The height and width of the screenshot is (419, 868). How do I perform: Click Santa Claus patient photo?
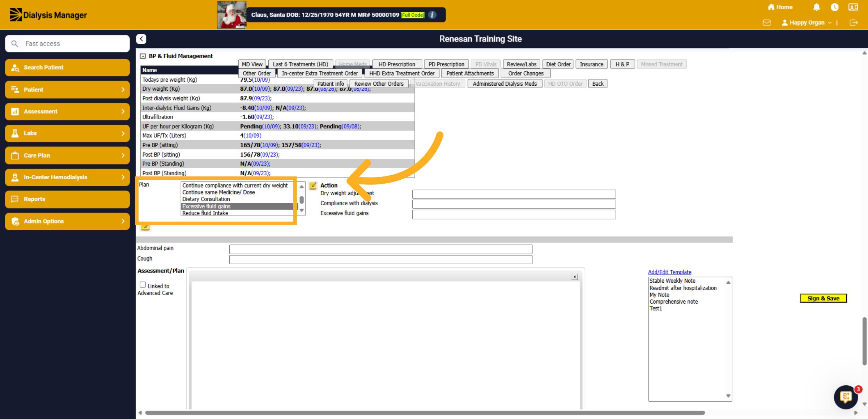pos(231,15)
